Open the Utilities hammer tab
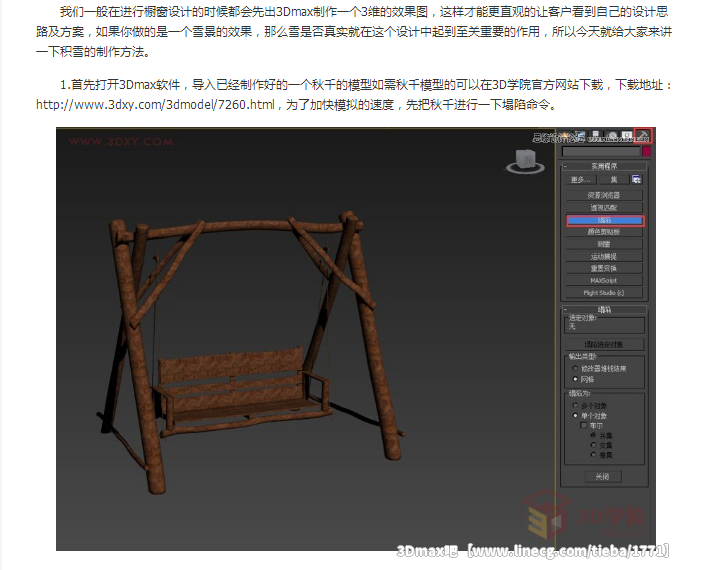 tap(642, 135)
